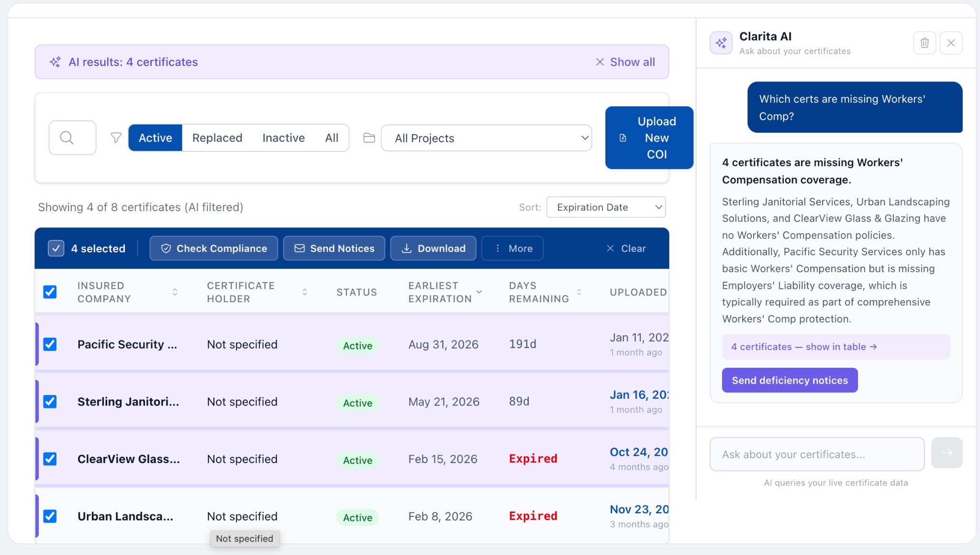Click the Clarita AI sparkle icon
This screenshot has width=980, height=555.
click(721, 43)
